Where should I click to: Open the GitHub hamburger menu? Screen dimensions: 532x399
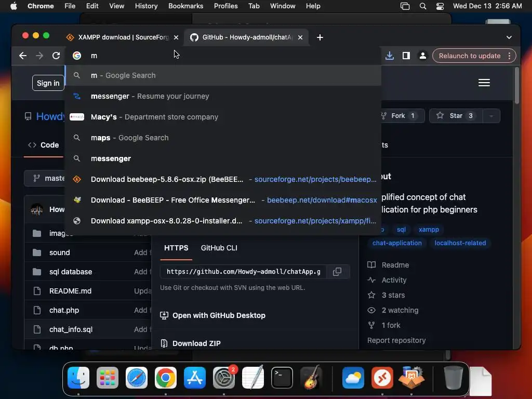(x=484, y=83)
